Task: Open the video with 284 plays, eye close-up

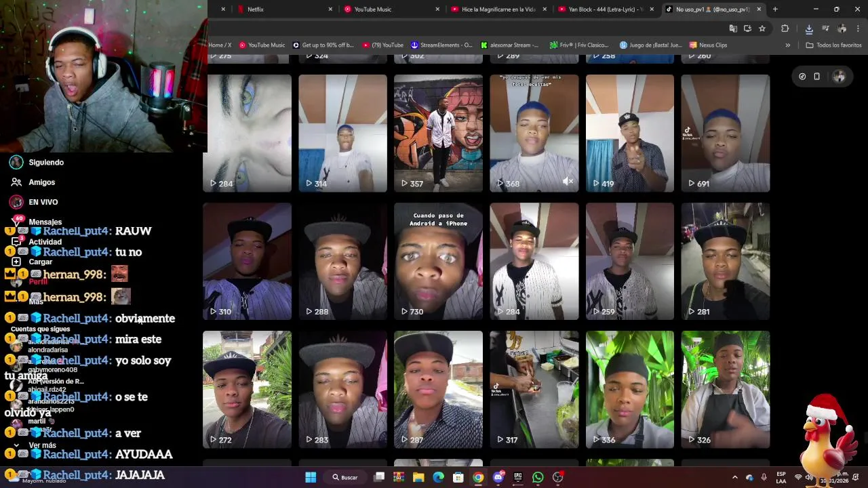Action: (x=247, y=134)
